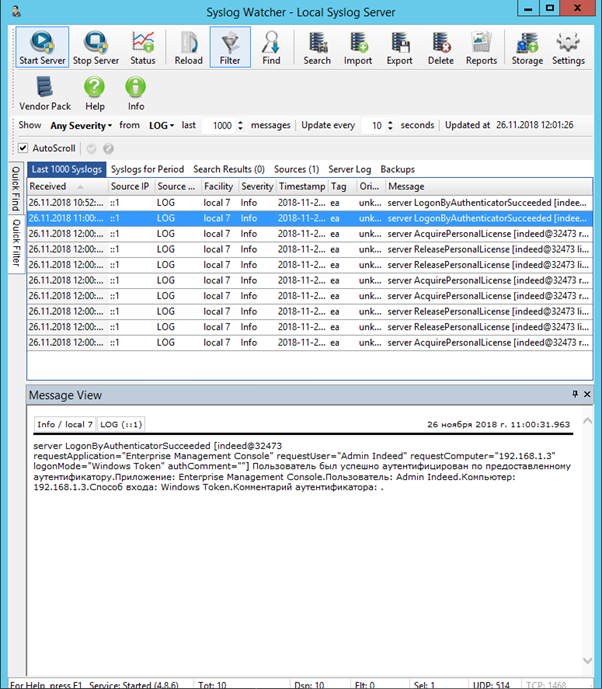The image size is (602, 689).
Task: Reload the syslog list
Action: [x=188, y=47]
